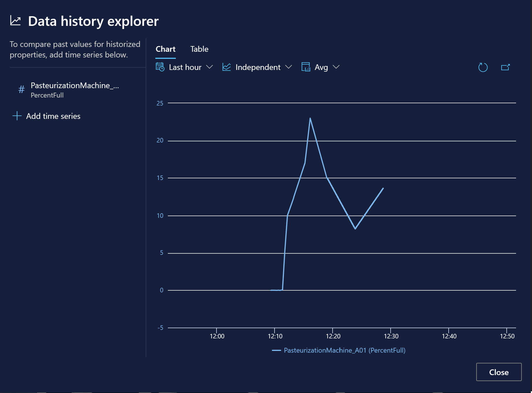
Task: Click the calendar icon beside Last hour
Action: tap(160, 67)
